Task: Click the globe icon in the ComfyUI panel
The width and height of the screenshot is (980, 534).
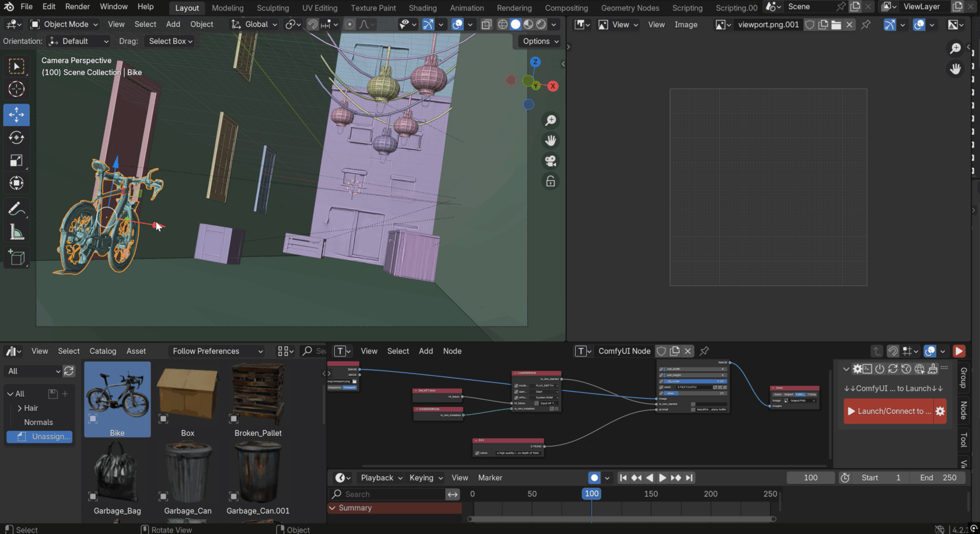Action: pyautogui.click(x=920, y=369)
